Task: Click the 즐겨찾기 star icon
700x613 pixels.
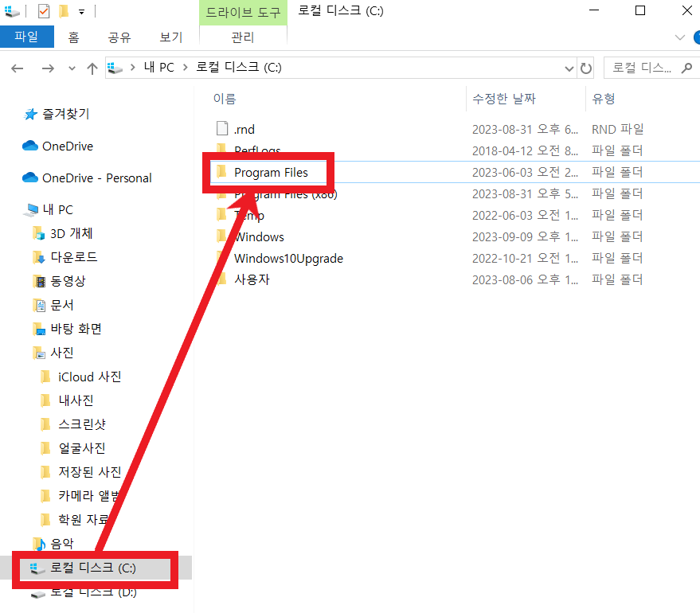Action: point(30,114)
